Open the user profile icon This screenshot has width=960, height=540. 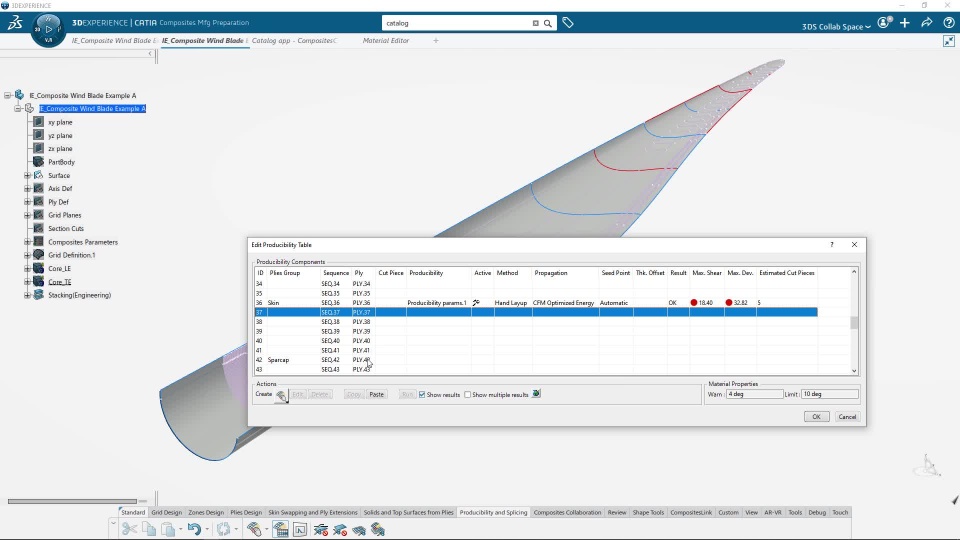click(883, 23)
